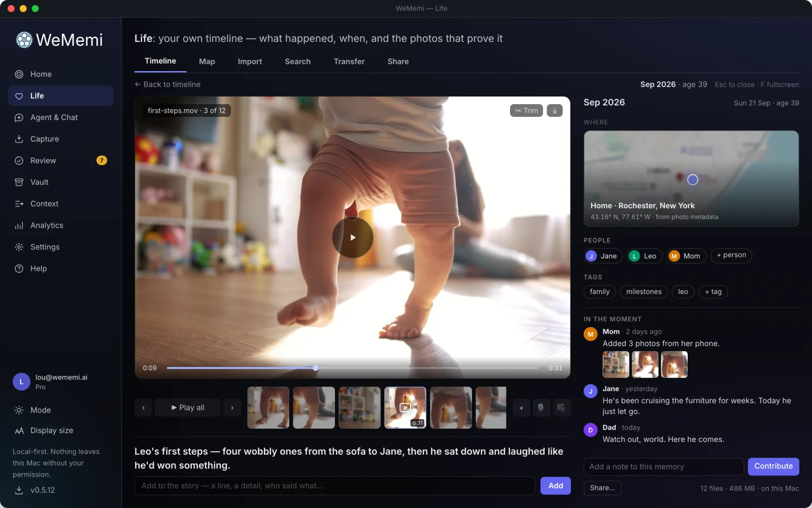
Task: Open the Analytics section
Action: pos(60,226)
